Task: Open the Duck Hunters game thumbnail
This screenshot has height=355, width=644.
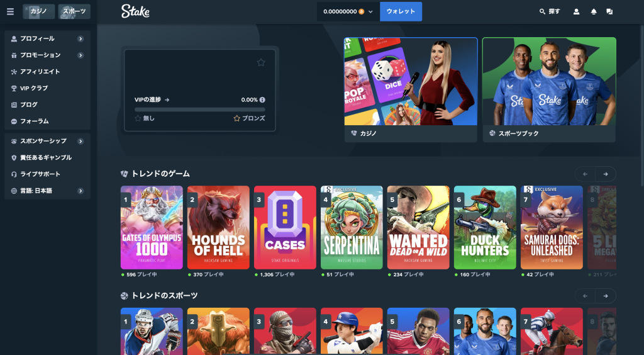Action: pyautogui.click(x=485, y=228)
